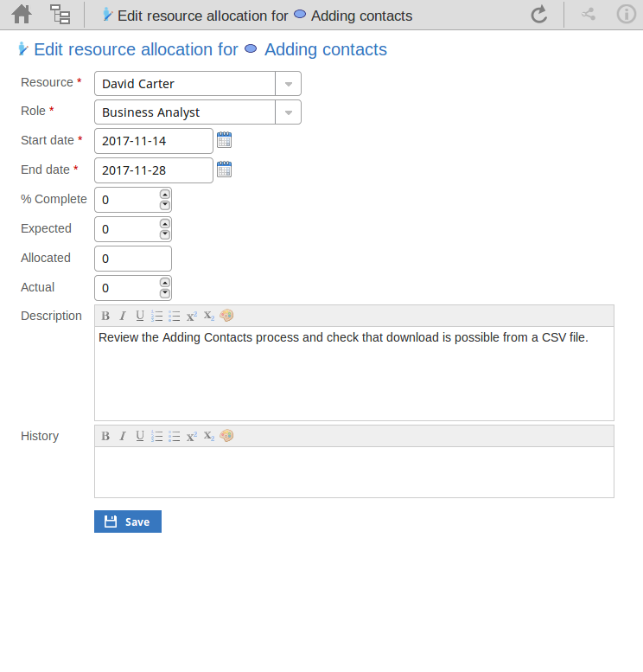Image resolution: width=643 pixels, height=672 pixels.
Task: Apply superscript in Description toolbar
Action: 192,316
